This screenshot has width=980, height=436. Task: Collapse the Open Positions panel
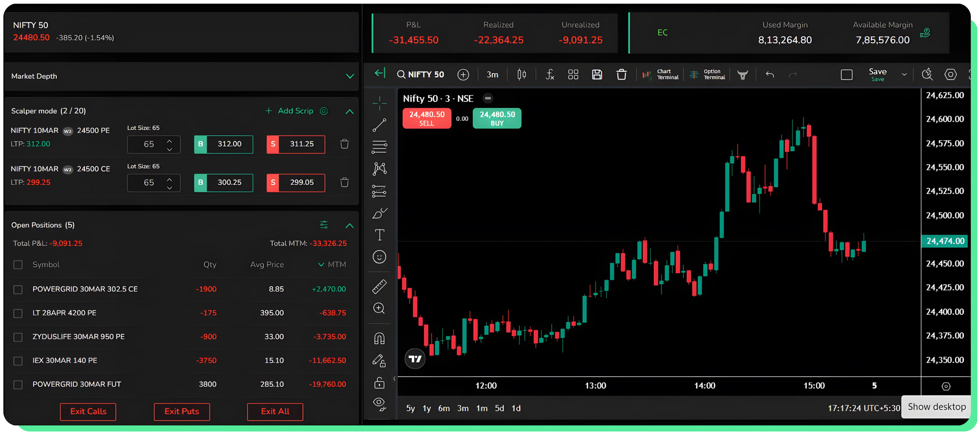(x=350, y=226)
